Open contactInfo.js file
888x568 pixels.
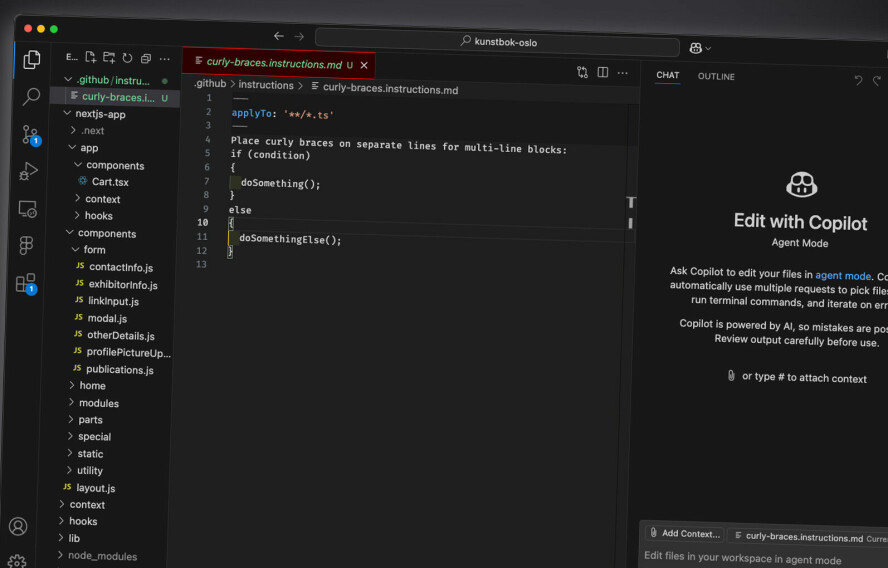[x=121, y=267]
